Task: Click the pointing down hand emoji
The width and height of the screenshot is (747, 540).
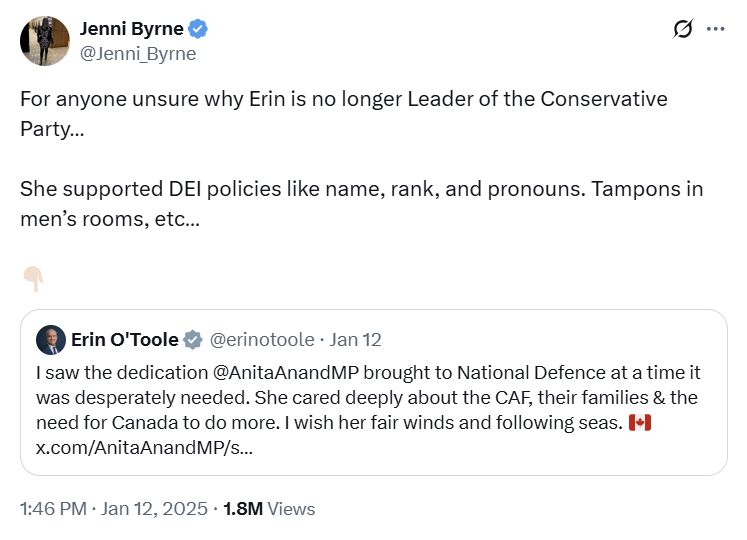Action: 32,279
